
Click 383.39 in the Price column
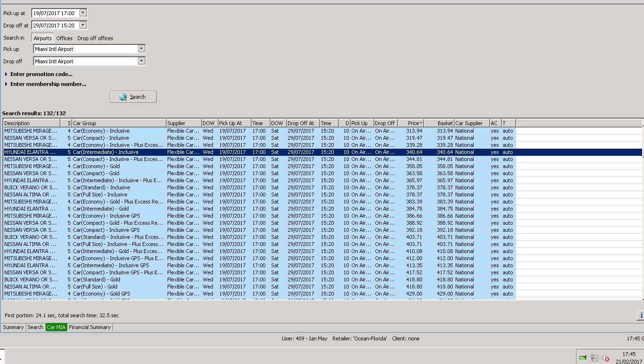tap(414, 202)
